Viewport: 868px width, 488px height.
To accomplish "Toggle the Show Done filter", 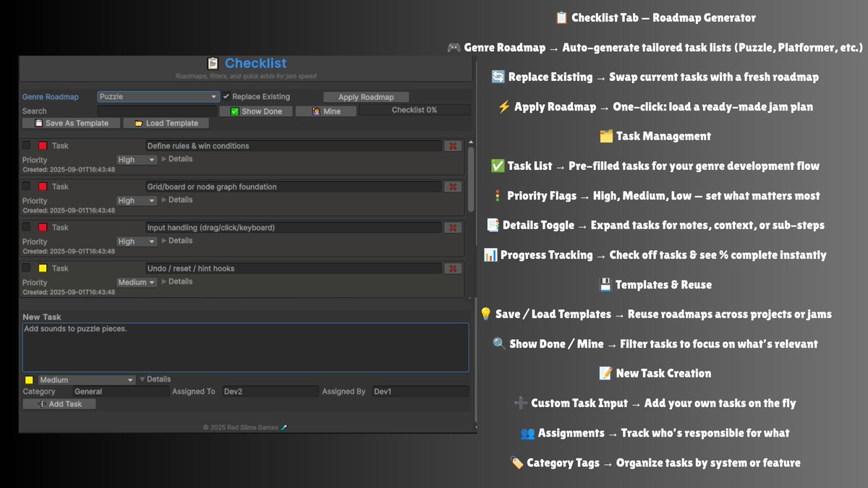I will 255,111.
